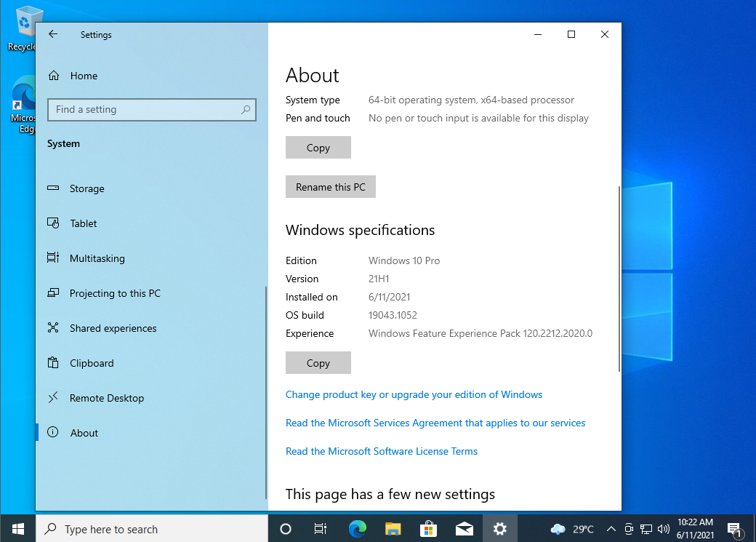Click the Meet Now tray icon
756x542 pixels.
tap(629, 529)
